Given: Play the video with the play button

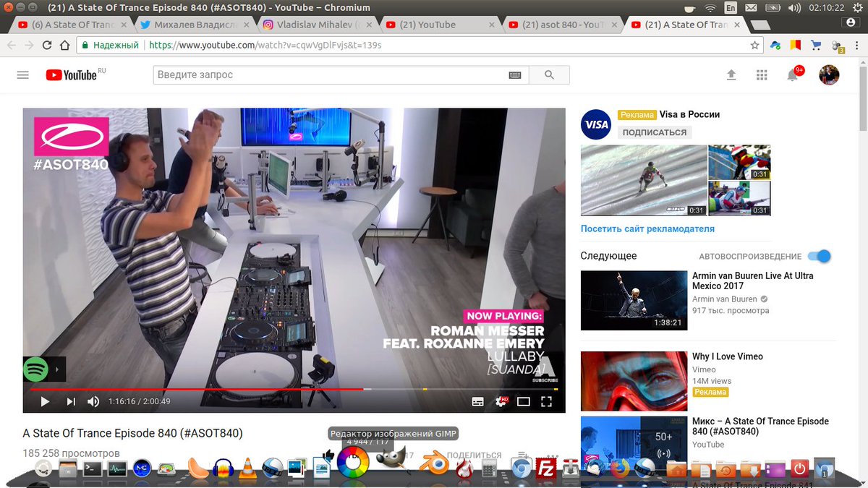Looking at the screenshot, I should pos(45,401).
